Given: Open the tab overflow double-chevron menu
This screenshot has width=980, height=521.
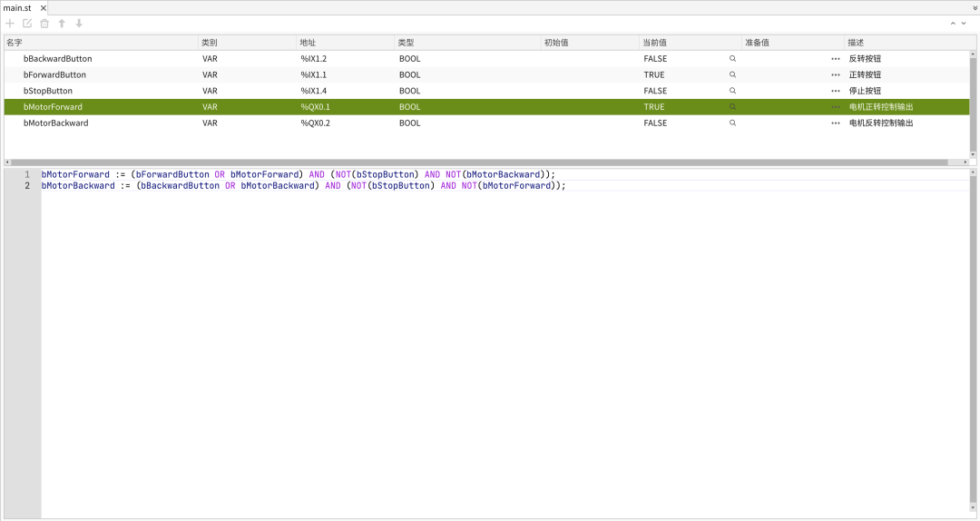Looking at the screenshot, I should pos(975,8).
